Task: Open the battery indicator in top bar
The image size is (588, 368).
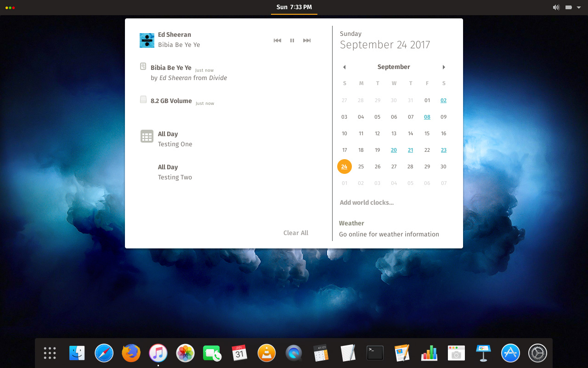Action: coord(569,7)
